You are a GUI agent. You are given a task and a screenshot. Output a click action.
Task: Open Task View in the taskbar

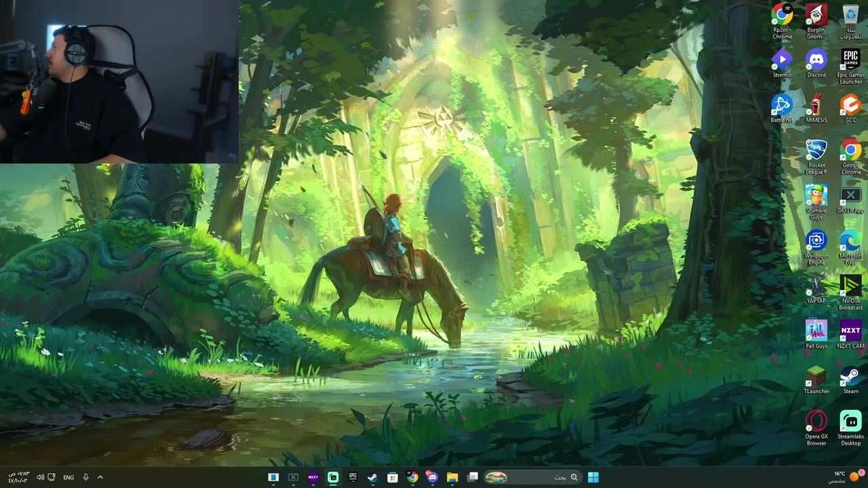point(473,477)
